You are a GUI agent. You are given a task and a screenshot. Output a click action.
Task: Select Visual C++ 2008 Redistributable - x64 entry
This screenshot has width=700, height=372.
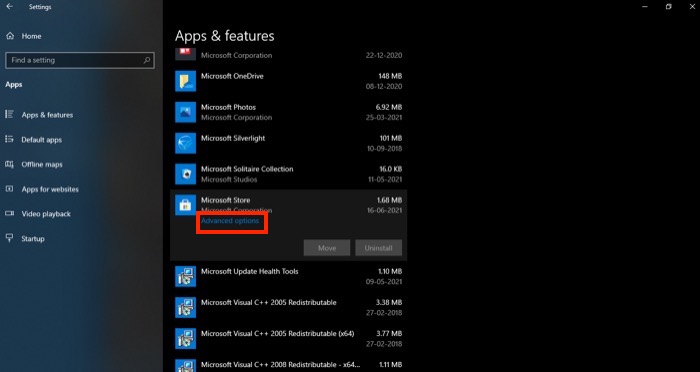(280, 364)
